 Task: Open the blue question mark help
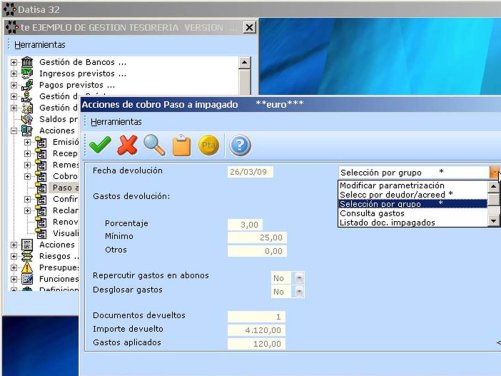240,145
